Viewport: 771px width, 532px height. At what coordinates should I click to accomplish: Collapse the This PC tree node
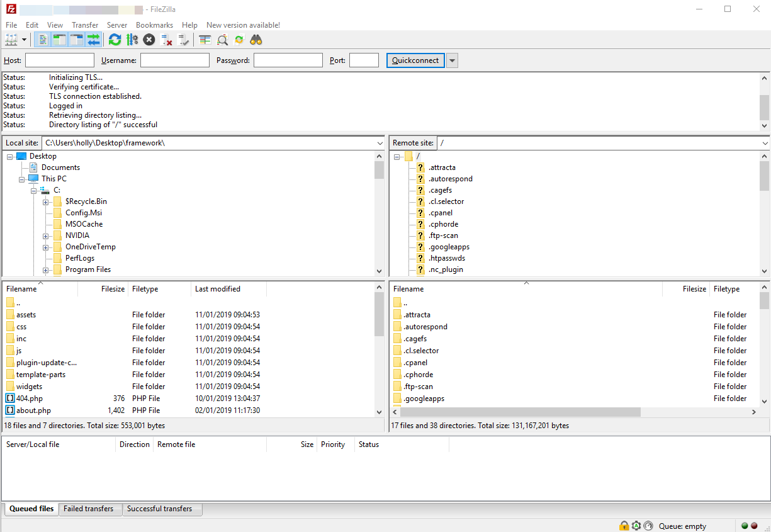click(22, 178)
